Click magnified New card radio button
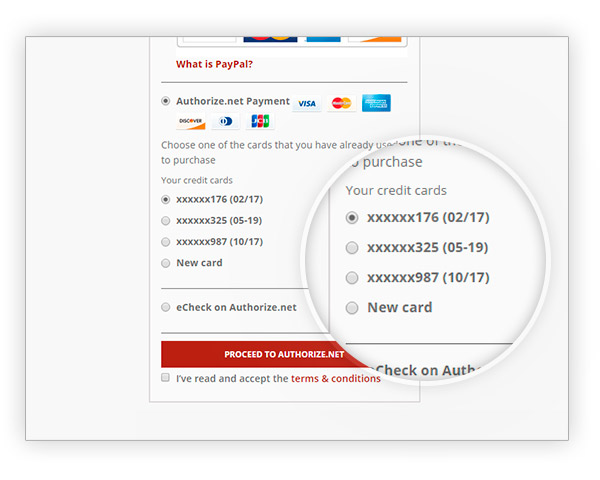Screen dimensions: 600x480 pos(352,308)
